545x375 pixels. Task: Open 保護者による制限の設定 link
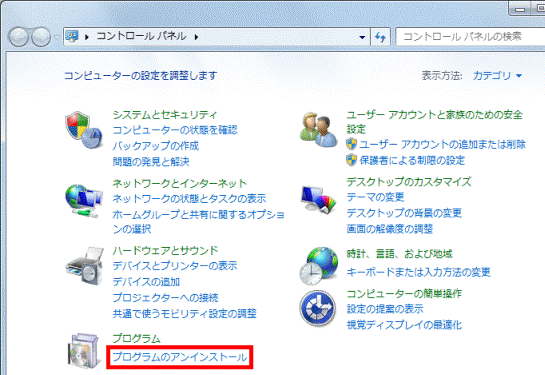412,160
